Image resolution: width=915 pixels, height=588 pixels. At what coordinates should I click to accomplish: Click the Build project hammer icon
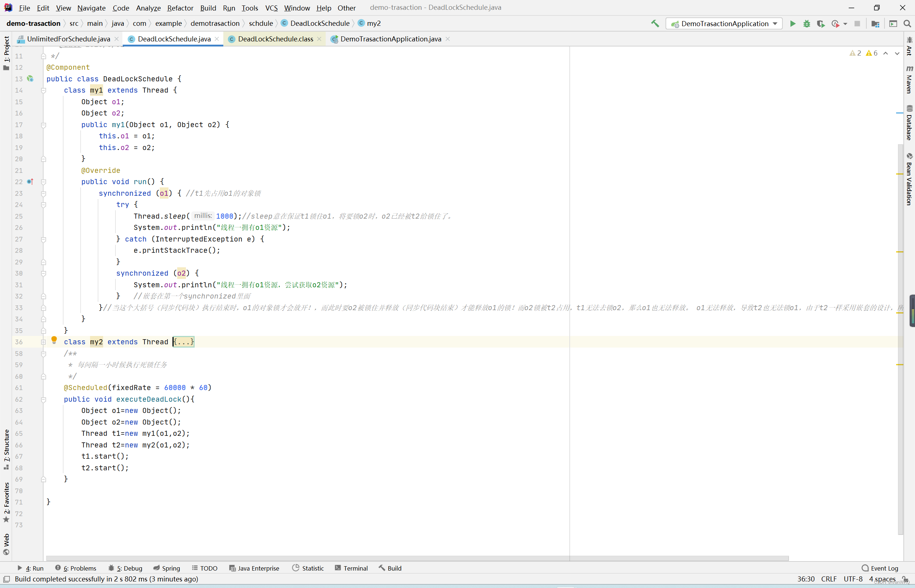point(655,24)
